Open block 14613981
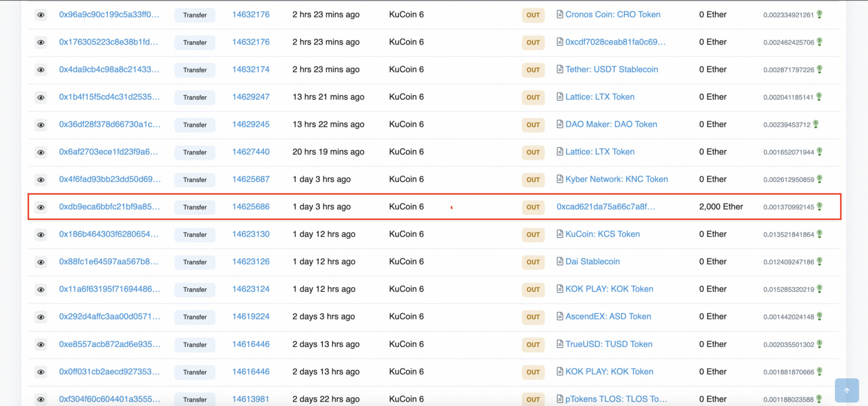Image resolution: width=868 pixels, height=406 pixels. 251,399
